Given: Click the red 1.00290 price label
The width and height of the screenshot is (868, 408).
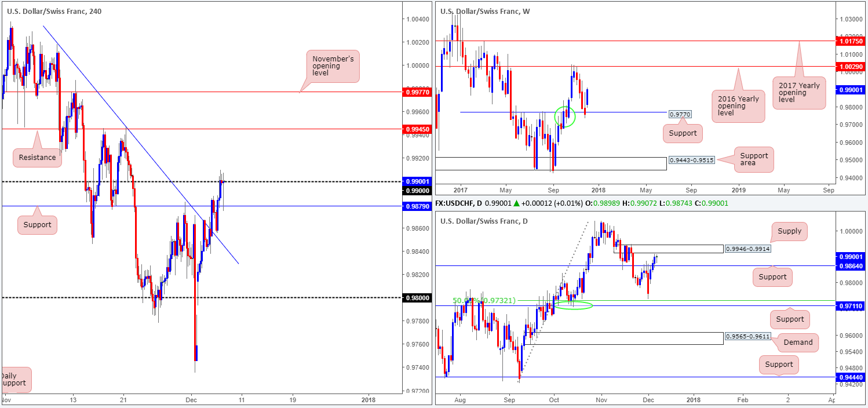Looking at the screenshot, I should (x=851, y=67).
